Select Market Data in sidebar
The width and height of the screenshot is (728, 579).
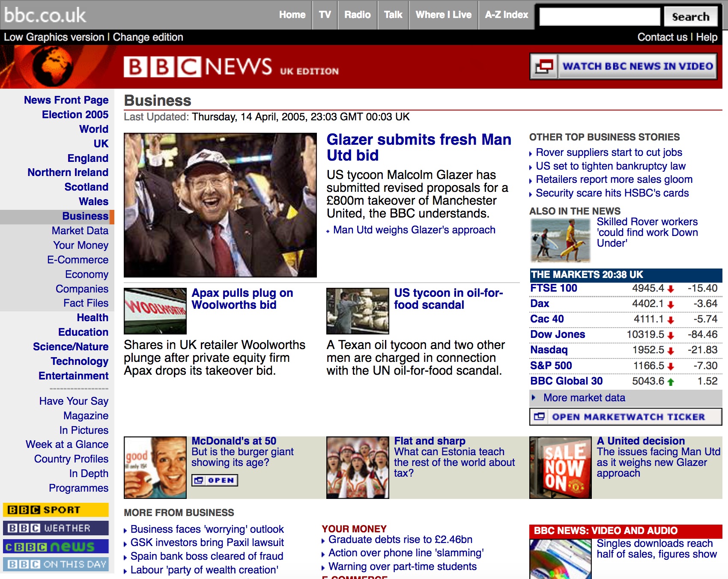tap(80, 230)
